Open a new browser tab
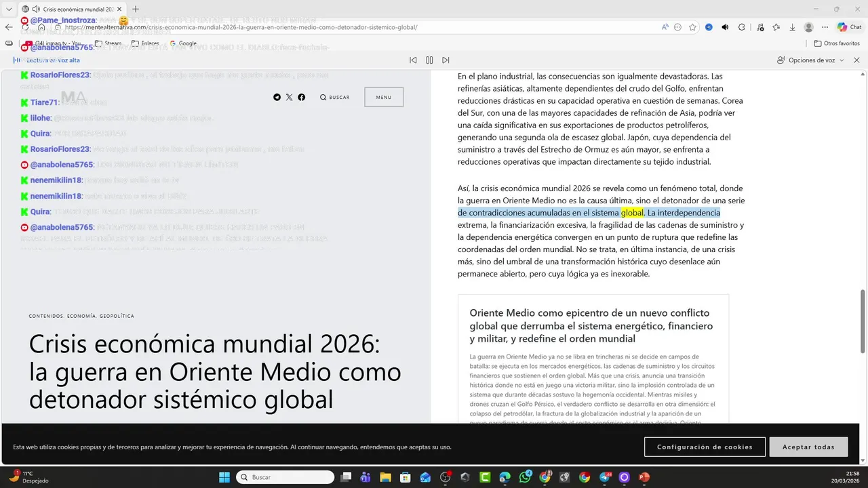The height and width of the screenshot is (488, 868). coord(136,9)
